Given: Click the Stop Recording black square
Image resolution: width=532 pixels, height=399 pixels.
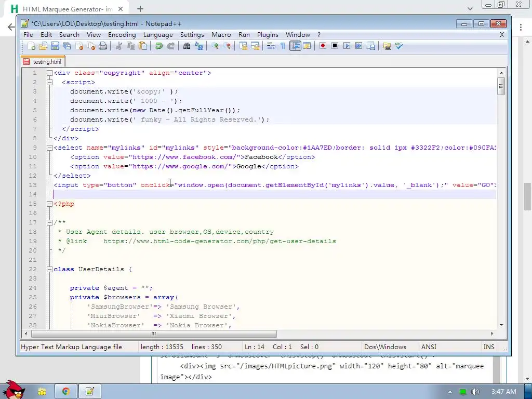Looking at the screenshot, I should click(335, 46).
